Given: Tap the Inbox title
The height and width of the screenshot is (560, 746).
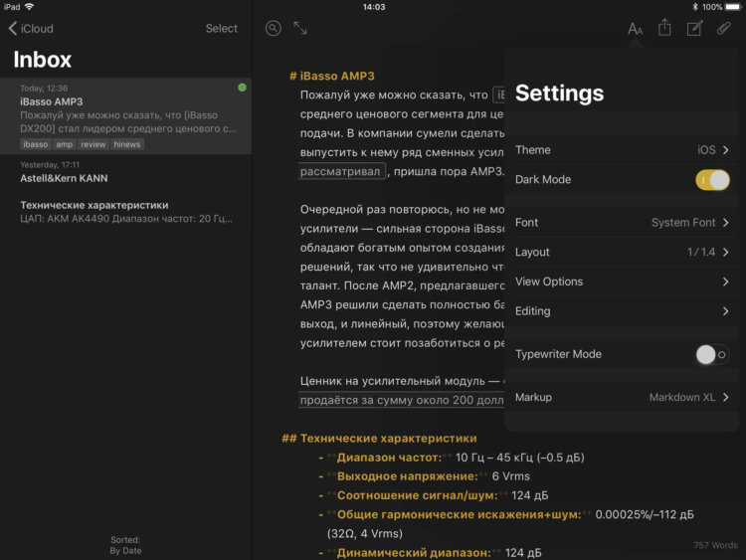Looking at the screenshot, I should 43,60.
